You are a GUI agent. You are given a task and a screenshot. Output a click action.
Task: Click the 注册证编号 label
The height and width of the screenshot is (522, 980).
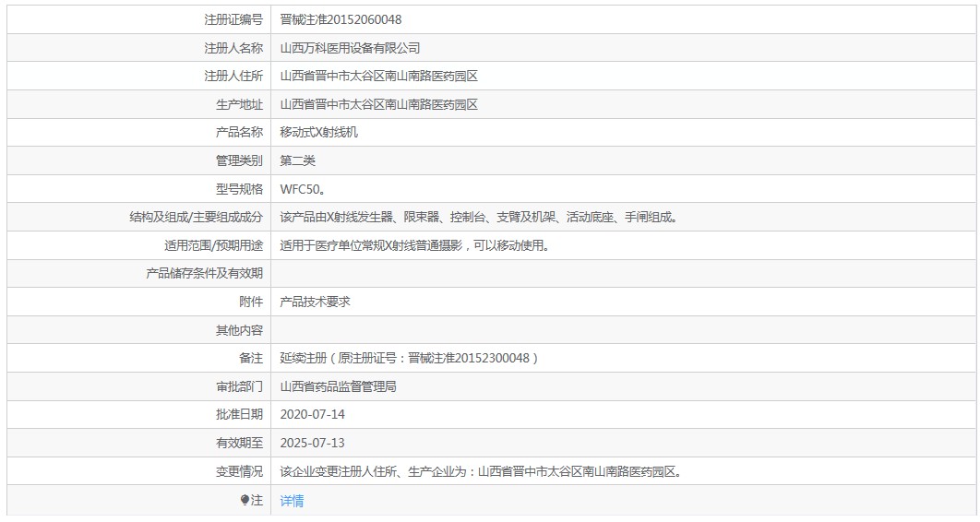[233, 20]
